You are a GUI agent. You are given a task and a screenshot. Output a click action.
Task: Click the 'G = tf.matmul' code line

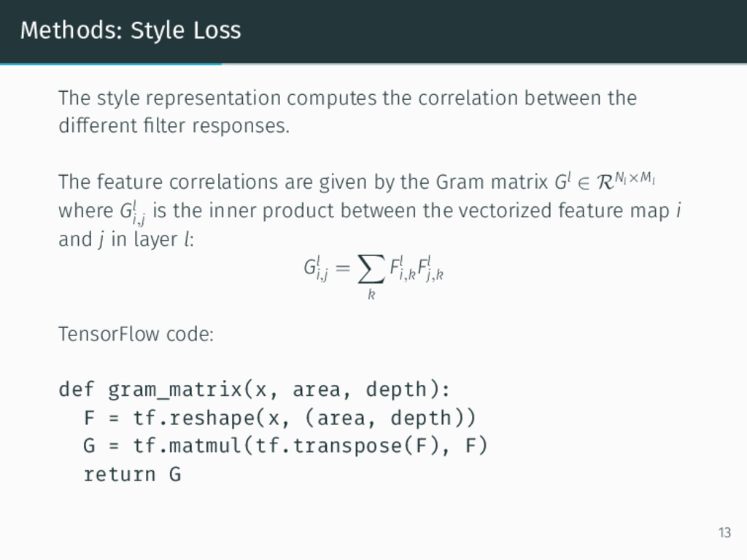[285, 446]
